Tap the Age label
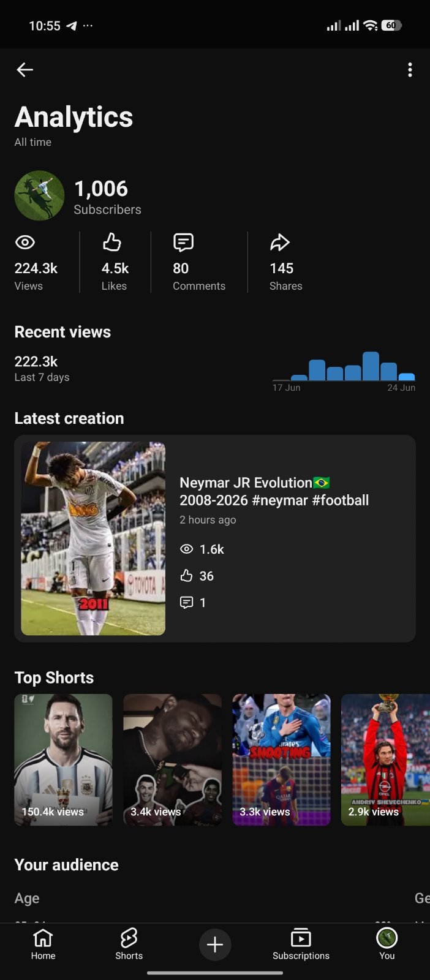Viewport: 430px width, 980px height. point(27,899)
